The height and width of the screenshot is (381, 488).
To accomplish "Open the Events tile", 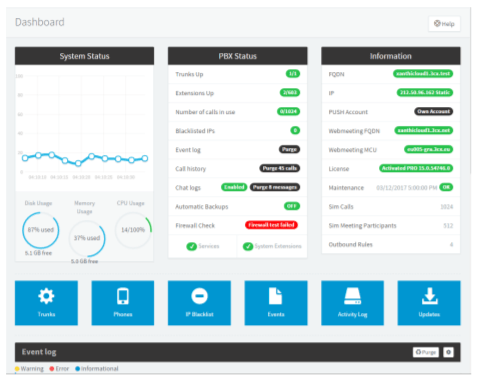I will click(x=276, y=303).
